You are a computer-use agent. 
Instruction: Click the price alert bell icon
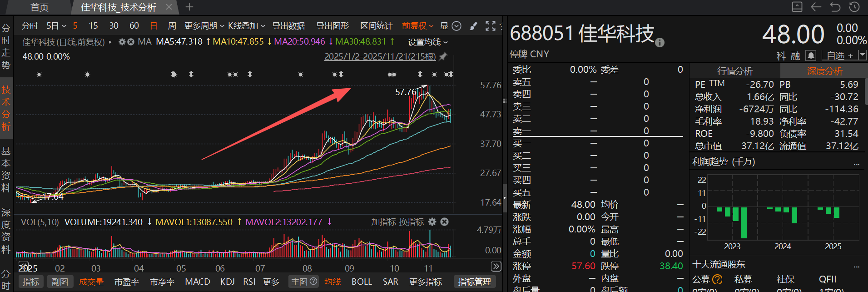(811, 55)
